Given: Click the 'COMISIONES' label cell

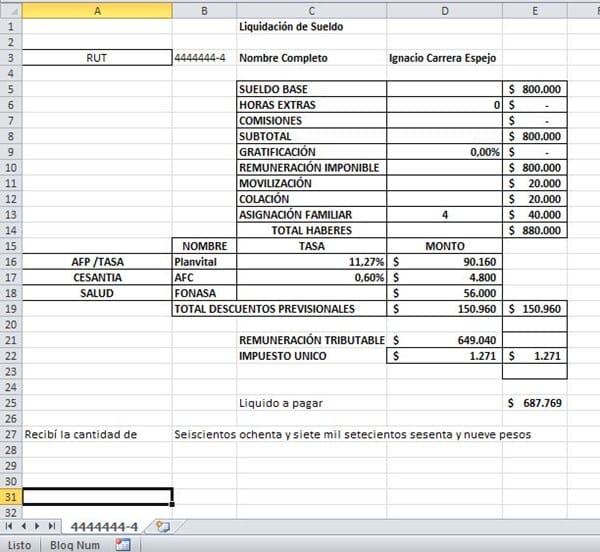Looking at the screenshot, I should [311, 120].
